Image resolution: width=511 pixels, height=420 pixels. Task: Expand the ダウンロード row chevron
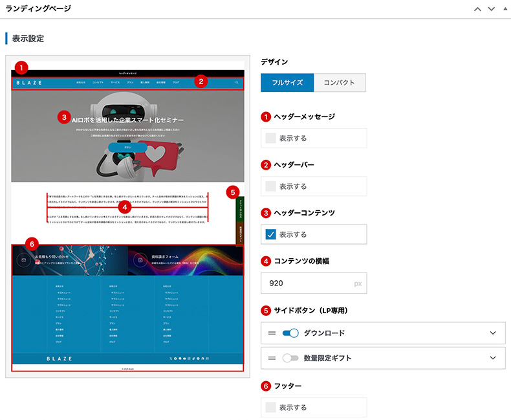pos(494,333)
